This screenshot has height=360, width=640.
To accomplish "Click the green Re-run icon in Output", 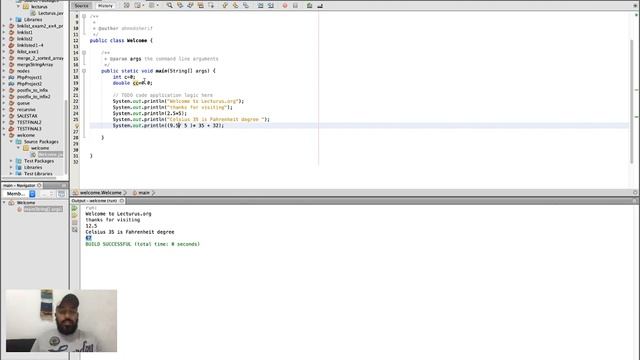I will coord(75,208).
